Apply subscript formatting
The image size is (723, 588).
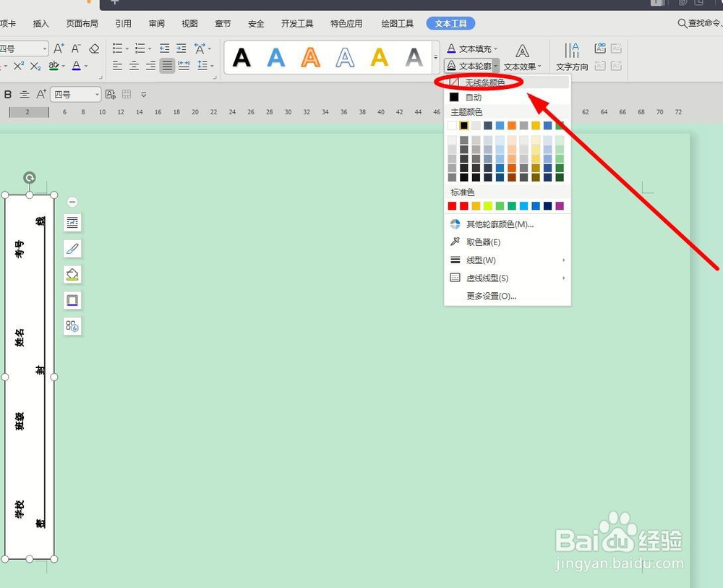(x=35, y=67)
